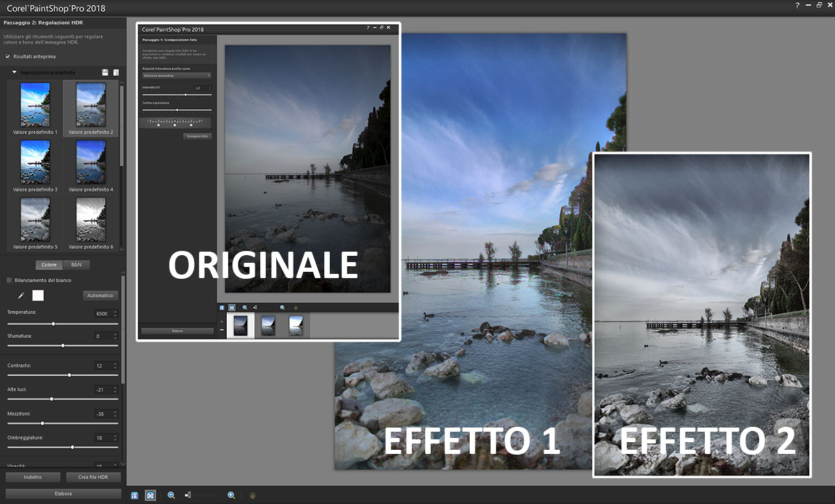Collapse the Impostazioni predefinite section

coord(14,72)
